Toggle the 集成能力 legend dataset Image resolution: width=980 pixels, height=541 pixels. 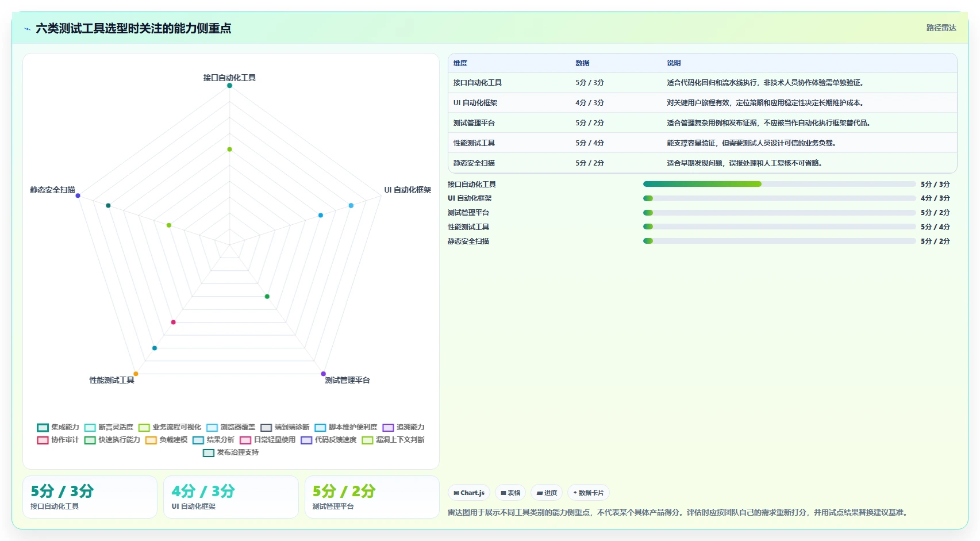pos(58,427)
